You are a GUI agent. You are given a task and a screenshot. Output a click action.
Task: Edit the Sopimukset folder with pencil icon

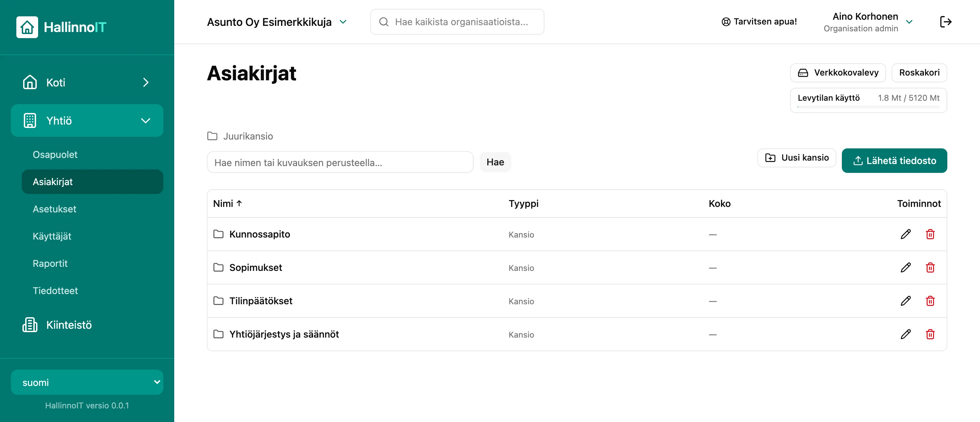(x=905, y=267)
